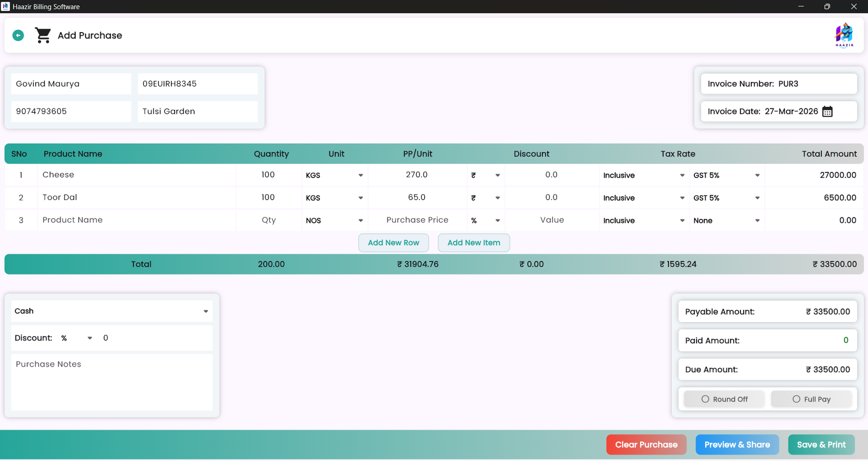Open the Cash payment mode dropdown
868x461 pixels.
tap(112, 311)
